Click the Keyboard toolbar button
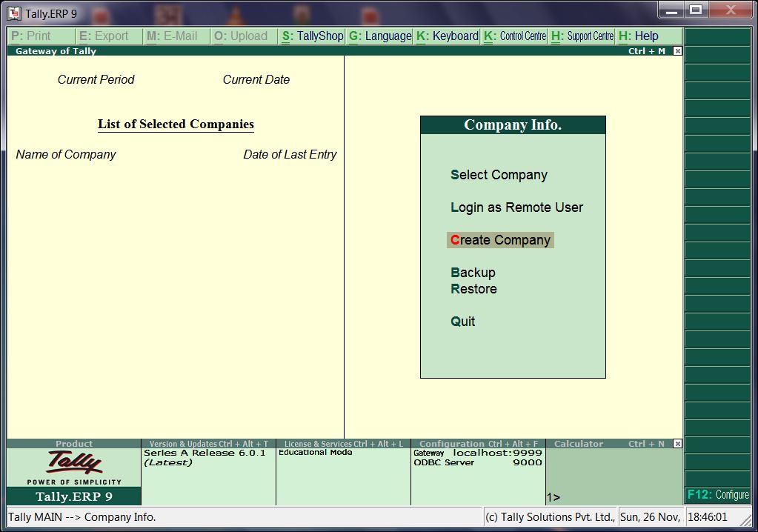 (447, 36)
